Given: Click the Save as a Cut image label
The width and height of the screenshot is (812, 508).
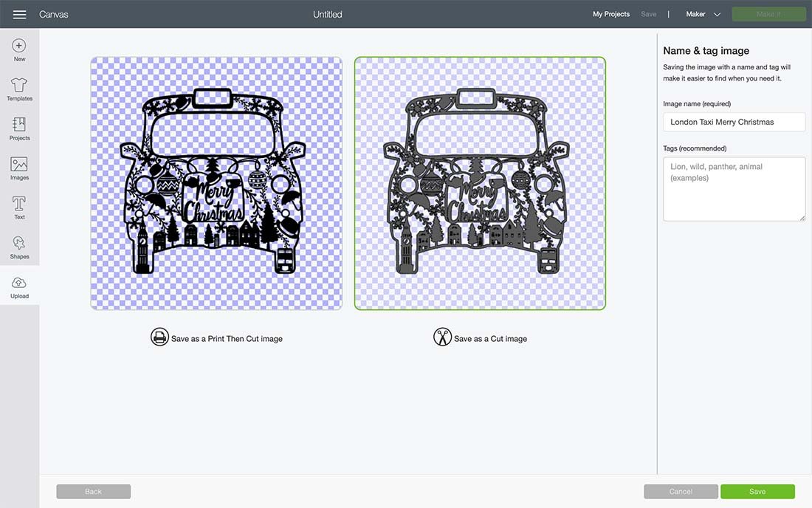Looking at the screenshot, I should click(x=490, y=339).
